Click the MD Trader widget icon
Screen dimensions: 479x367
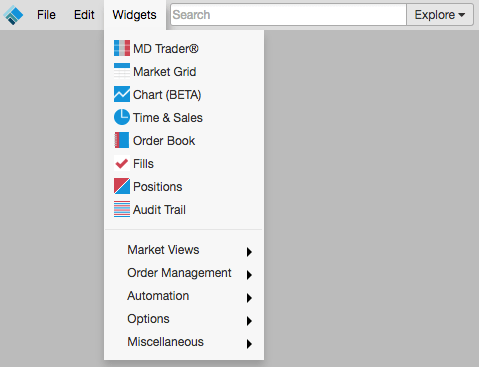pyautogui.click(x=122, y=48)
